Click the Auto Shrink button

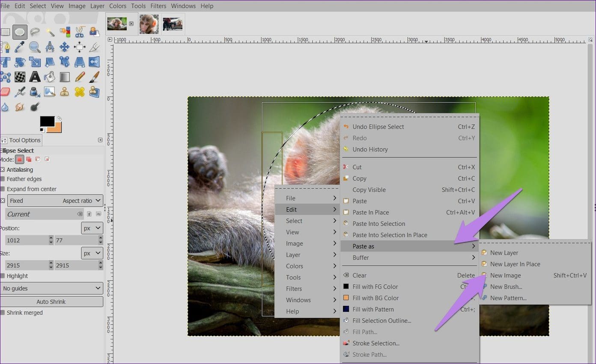[x=51, y=301]
